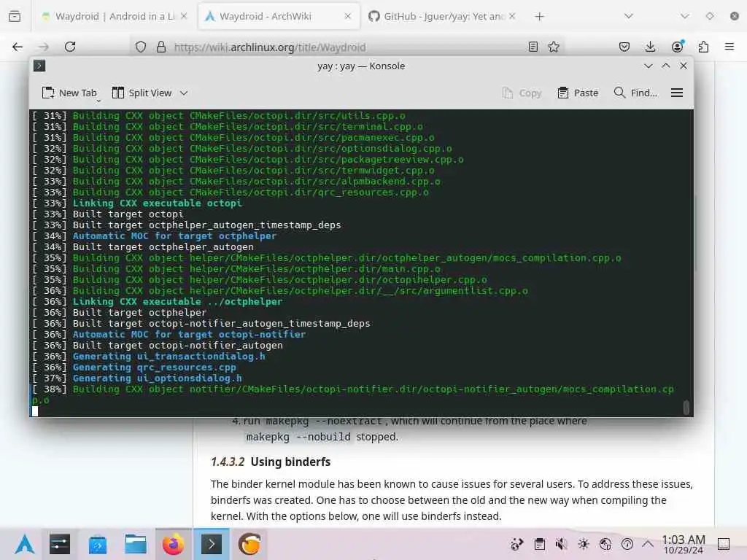Open Firefox tracking protection shield

click(141, 47)
